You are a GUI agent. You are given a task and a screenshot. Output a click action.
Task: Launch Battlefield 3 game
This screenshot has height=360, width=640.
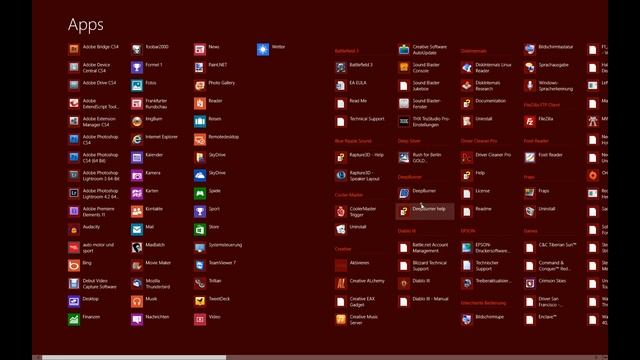pos(355,67)
